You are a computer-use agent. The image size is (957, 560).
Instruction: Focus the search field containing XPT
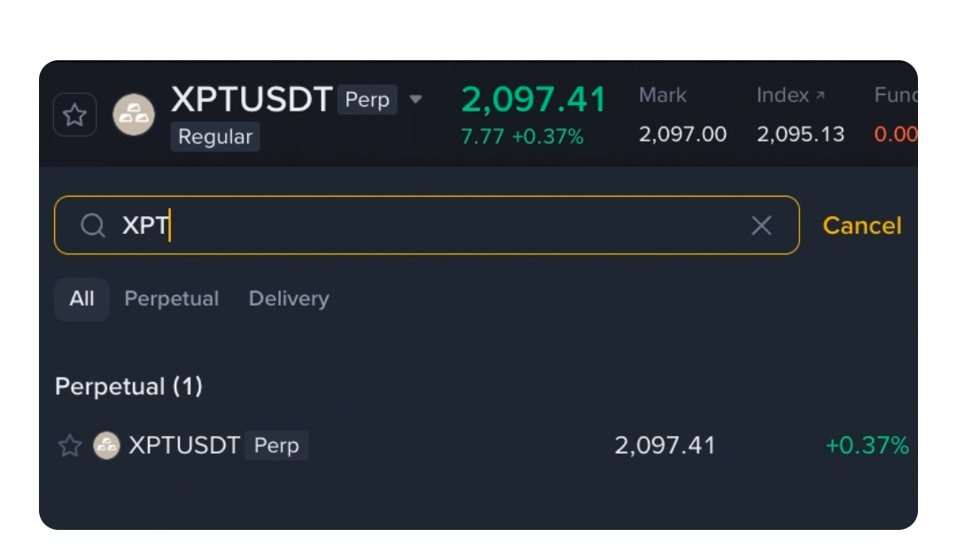425,226
